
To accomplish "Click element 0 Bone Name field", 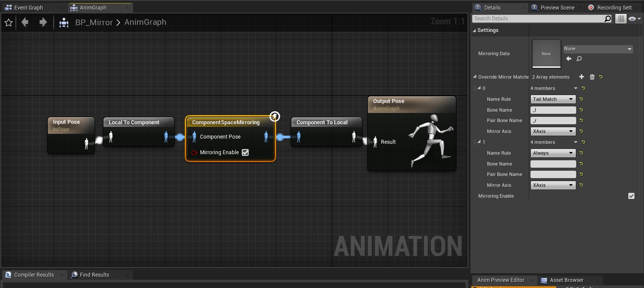I will click(553, 110).
